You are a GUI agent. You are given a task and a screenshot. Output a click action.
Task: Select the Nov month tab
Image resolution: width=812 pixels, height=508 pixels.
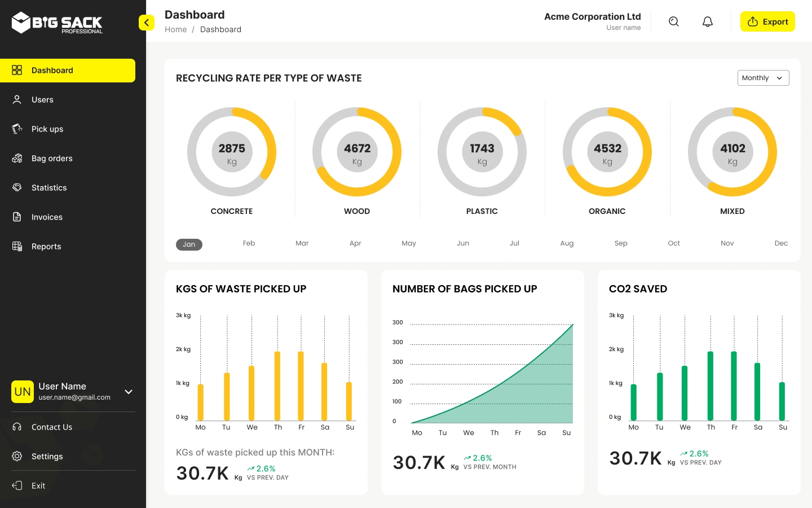(727, 243)
